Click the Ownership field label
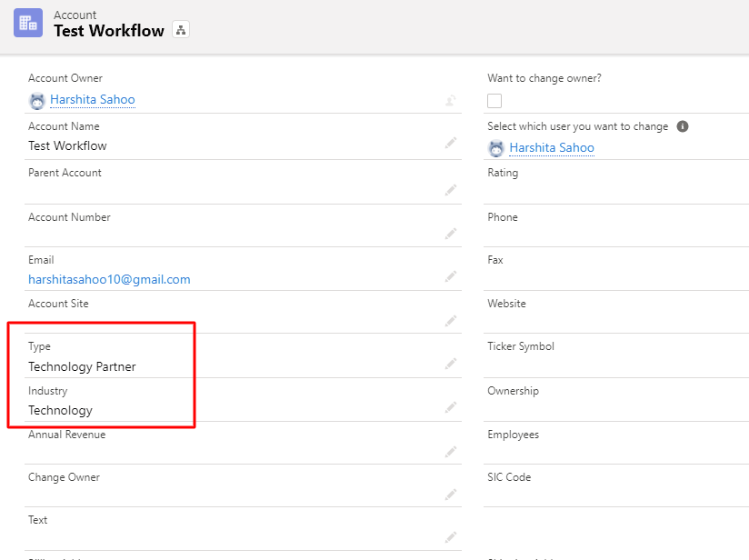This screenshot has width=749, height=560. point(513,391)
